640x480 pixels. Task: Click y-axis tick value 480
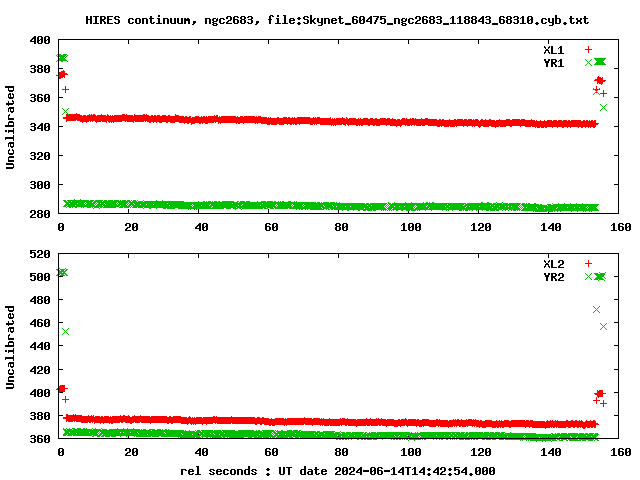click(40, 300)
